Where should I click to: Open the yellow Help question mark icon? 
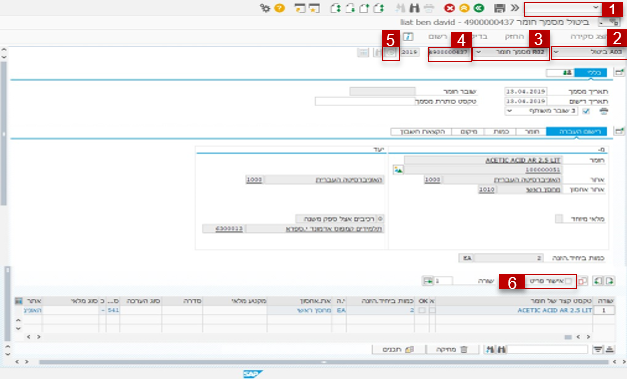click(x=280, y=8)
